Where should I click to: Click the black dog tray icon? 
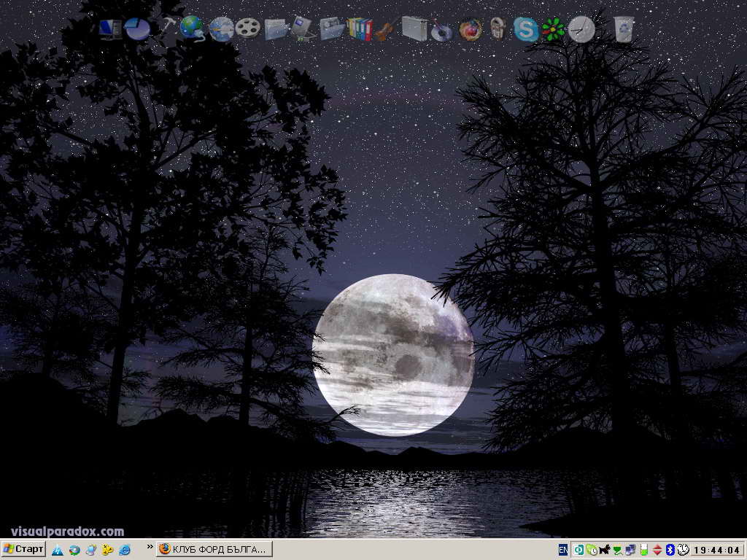coord(604,550)
